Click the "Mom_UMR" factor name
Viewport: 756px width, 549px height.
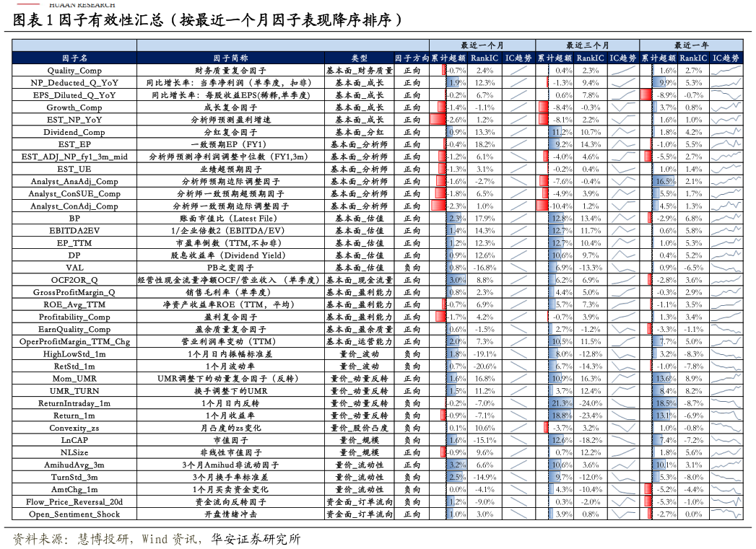point(74,379)
